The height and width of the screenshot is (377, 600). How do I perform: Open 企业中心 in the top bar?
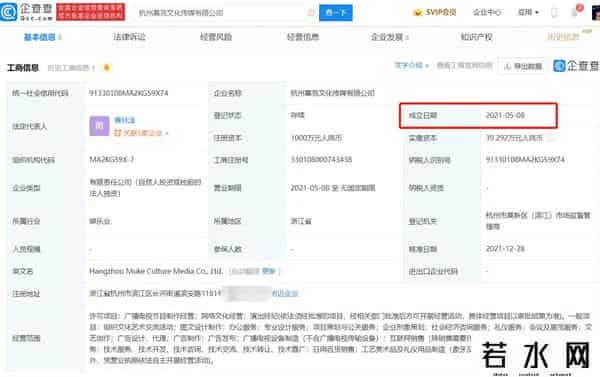[487, 12]
